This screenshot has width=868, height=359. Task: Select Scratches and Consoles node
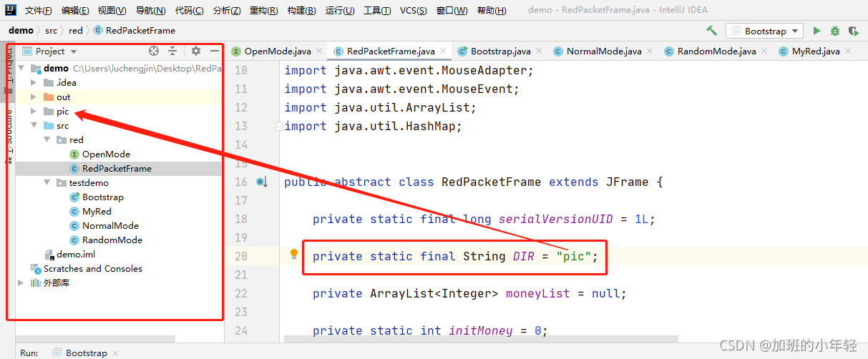(x=86, y=269)
